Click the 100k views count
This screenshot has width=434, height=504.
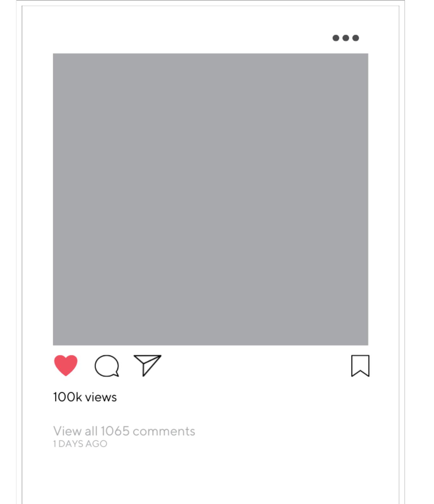click(85, 397)
